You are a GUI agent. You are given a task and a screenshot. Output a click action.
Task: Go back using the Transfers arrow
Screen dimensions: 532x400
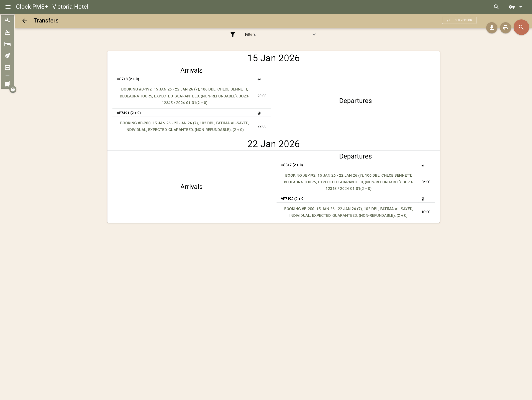(x=24, y=21)
